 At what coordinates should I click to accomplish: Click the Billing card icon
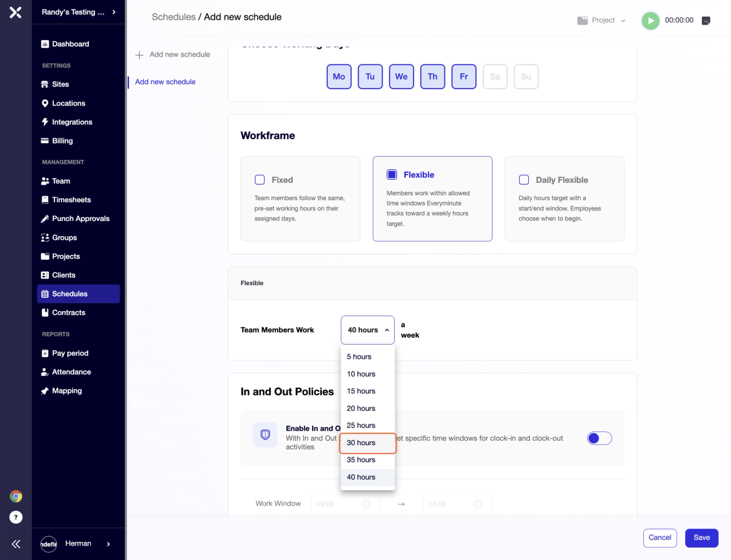(x=45, y=141)
